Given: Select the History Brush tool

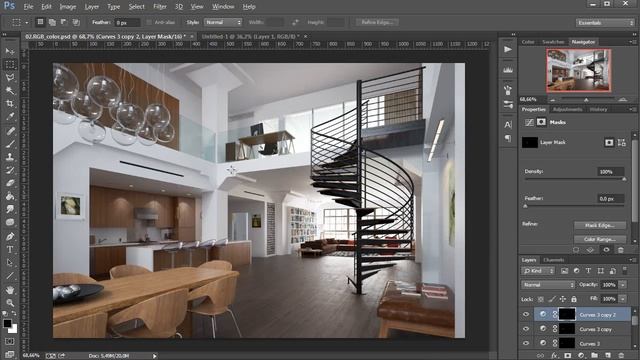Looking at the screenshot, I should coord(10,170).
